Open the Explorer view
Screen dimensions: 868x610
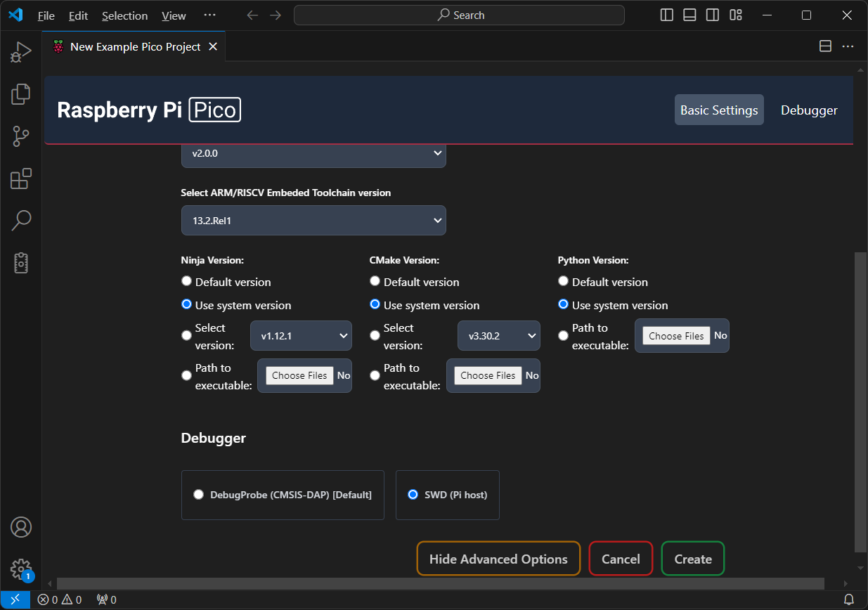[21, 94]
